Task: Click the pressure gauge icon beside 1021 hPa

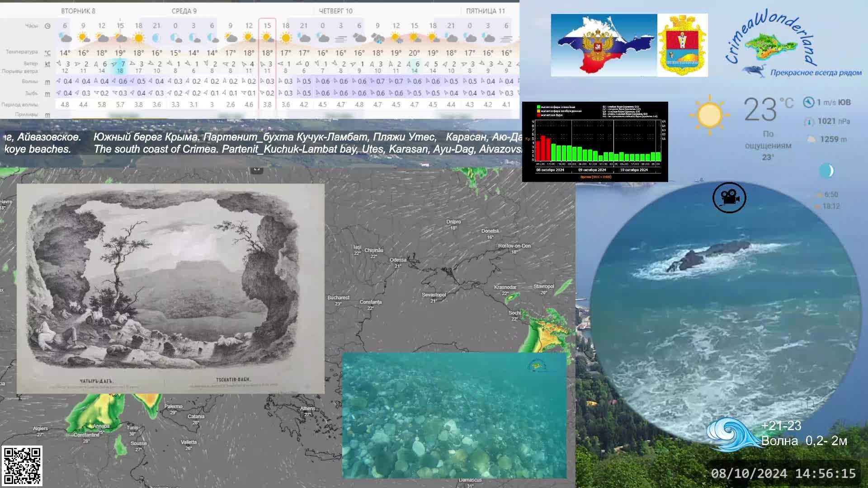Action: point(809,122)
